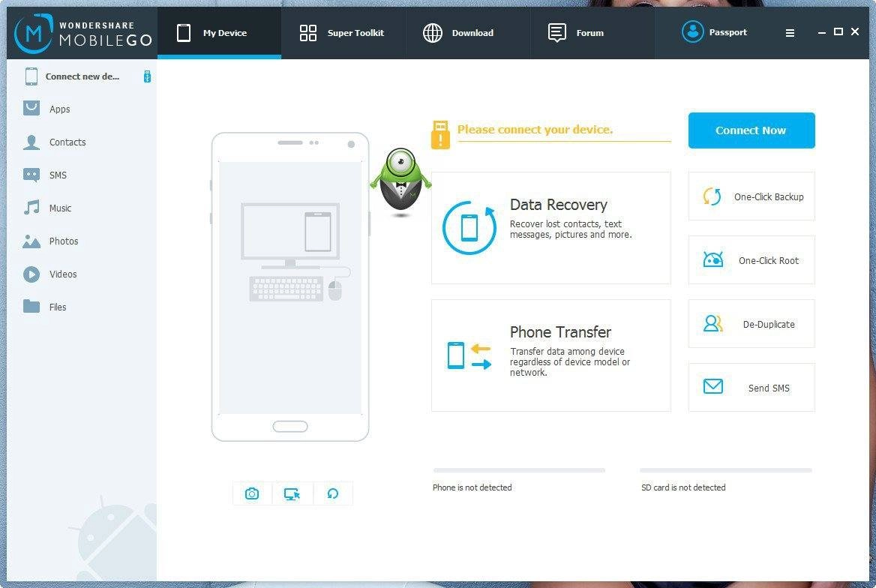876x588 pixels.
Task: Open Passport account
Action: 715,31
